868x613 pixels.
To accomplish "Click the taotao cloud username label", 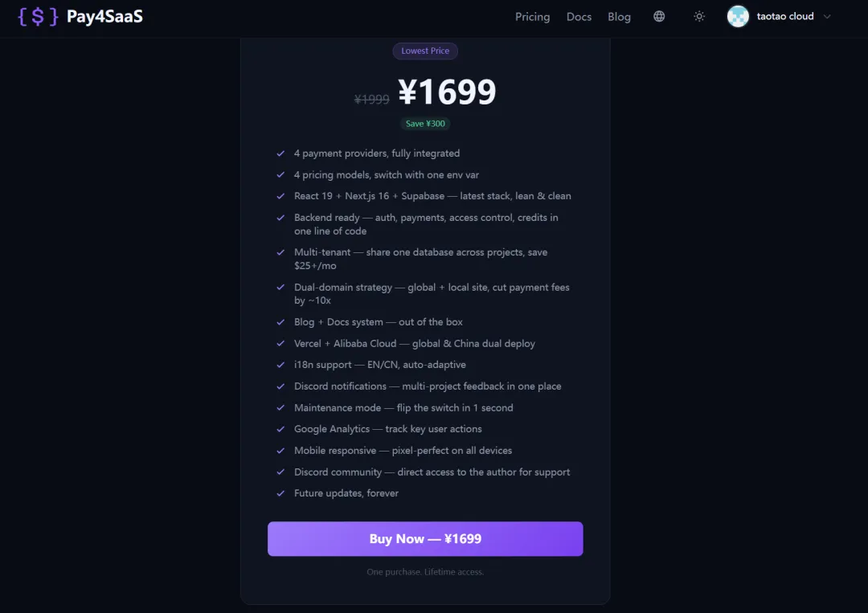I will [785, 16].
